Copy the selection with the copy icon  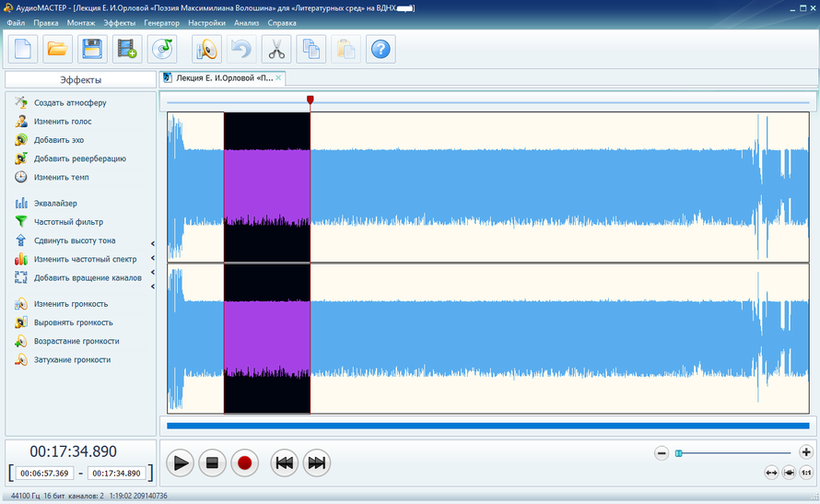tap(311, 49)
